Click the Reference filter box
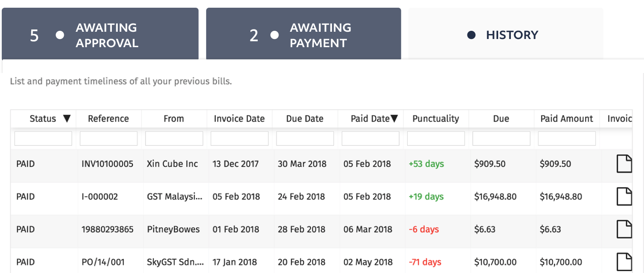 (x=109, y=138)
